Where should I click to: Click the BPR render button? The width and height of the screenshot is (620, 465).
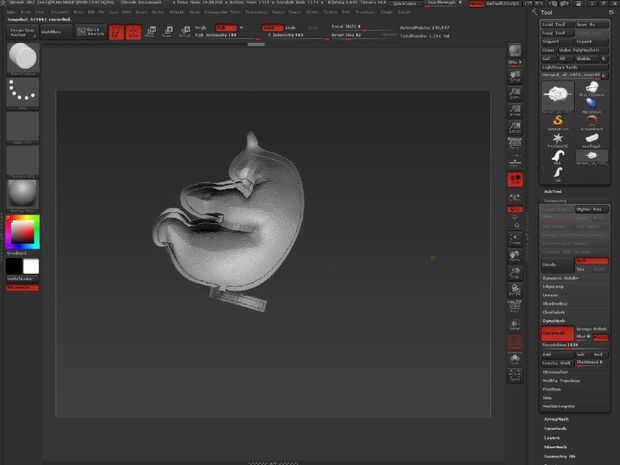tap(515, 50)
